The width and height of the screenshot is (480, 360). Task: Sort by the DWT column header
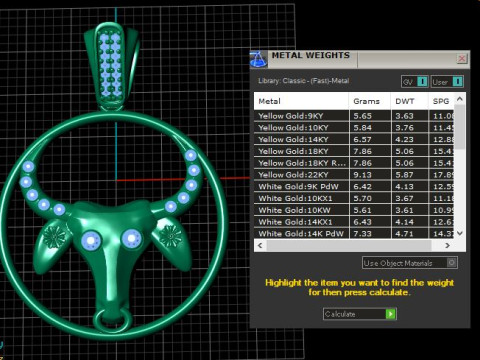click(x=409, y=101)
